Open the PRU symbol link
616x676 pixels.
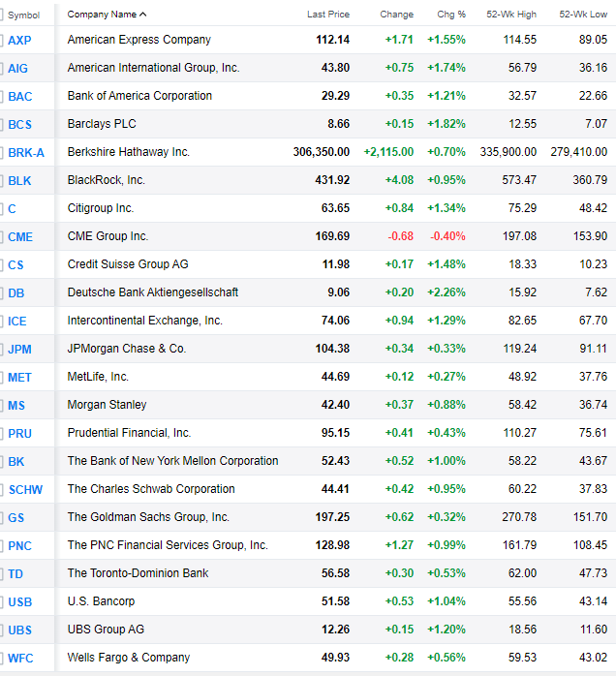(19, 433)
